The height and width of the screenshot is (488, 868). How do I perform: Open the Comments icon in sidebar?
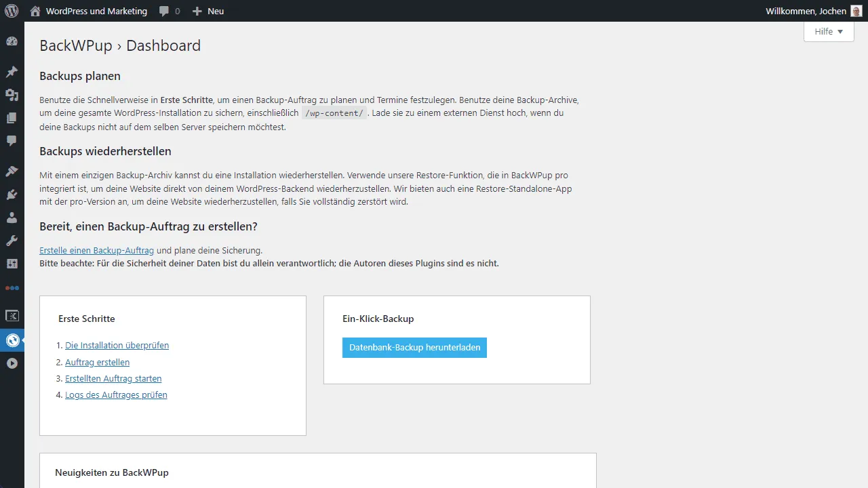click(x=12, y=141)
